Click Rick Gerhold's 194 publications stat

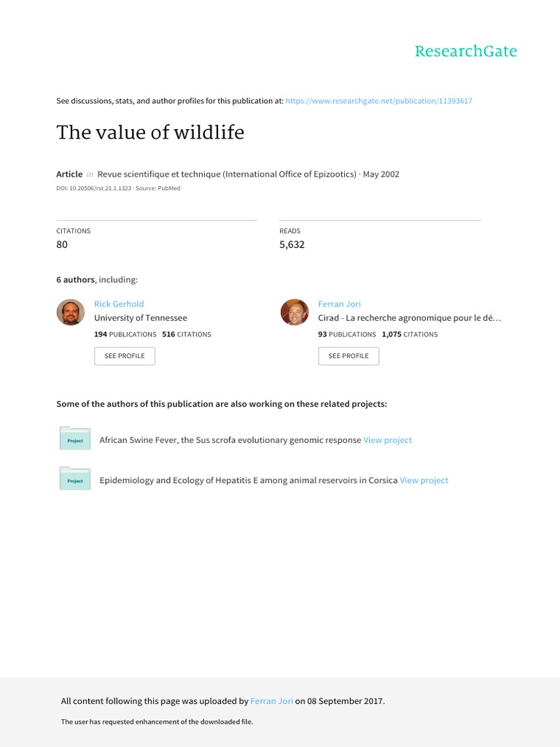click(125, 334)
